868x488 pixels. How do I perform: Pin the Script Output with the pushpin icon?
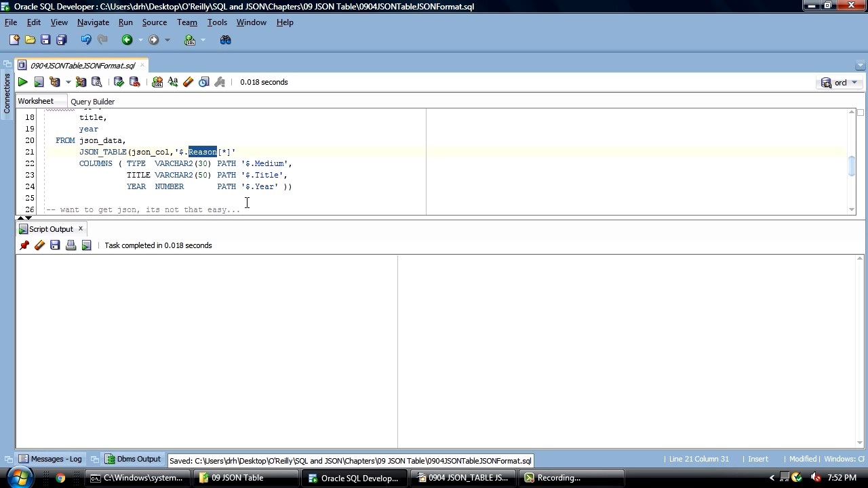click(x=24, y=245)
